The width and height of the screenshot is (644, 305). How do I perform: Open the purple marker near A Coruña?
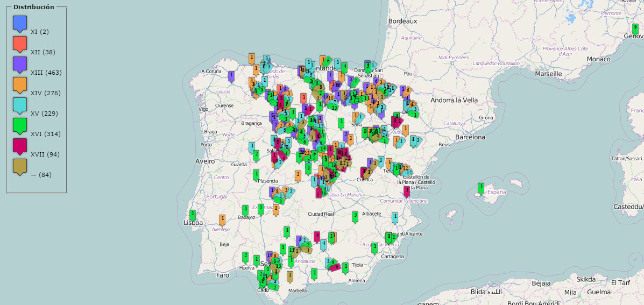click(x=231, y=76)
